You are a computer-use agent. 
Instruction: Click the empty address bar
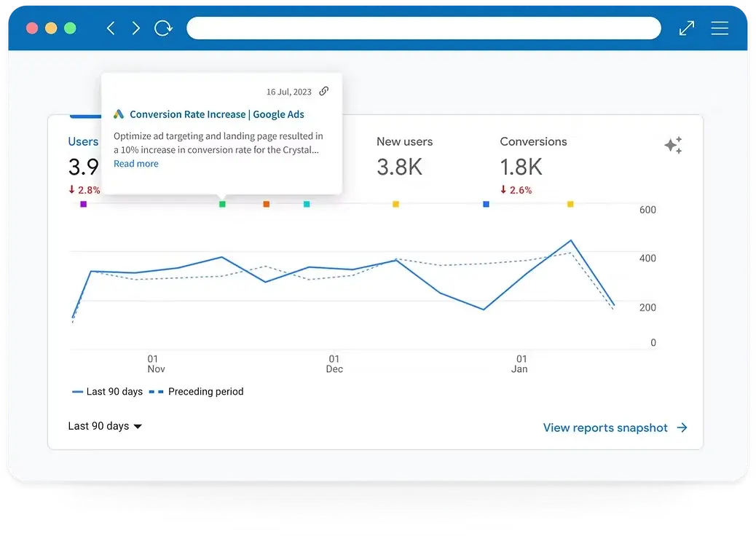click(423, 28)
